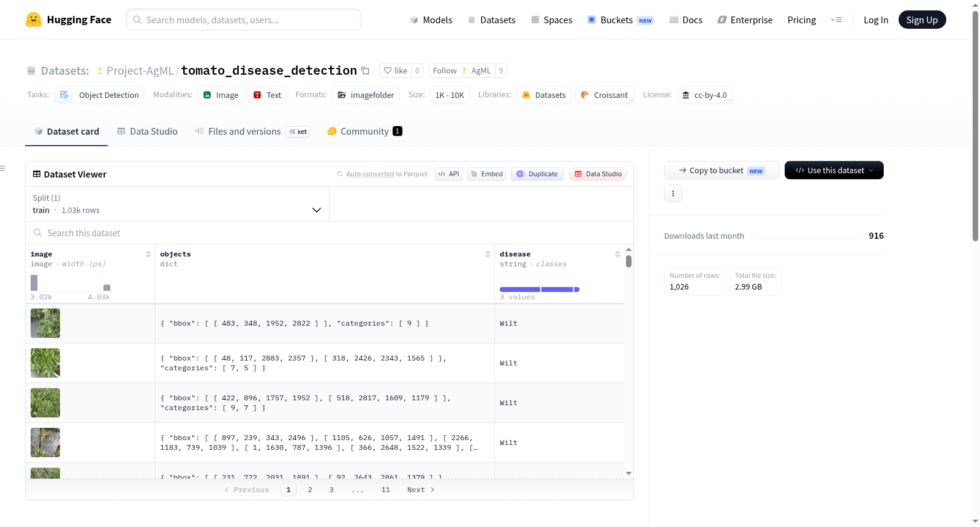980x527 pixels.
Task: Open the third row image thumbnail
Action: pyautogui.click(x=45, y=403)
